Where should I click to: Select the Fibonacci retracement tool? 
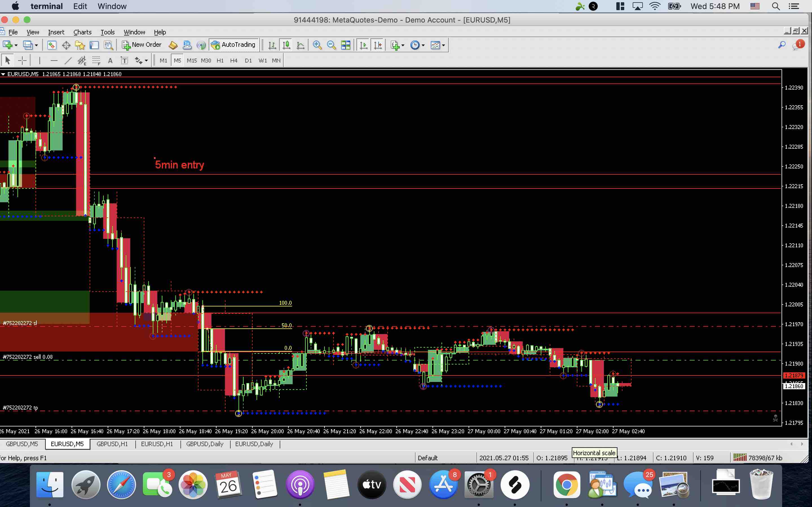point(81,60)
